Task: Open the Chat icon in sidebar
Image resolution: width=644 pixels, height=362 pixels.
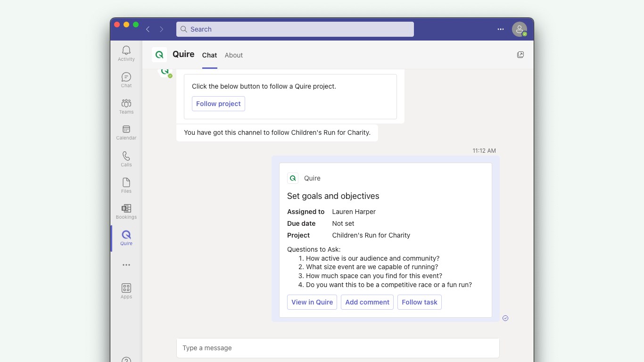Action: click(126, 79)
